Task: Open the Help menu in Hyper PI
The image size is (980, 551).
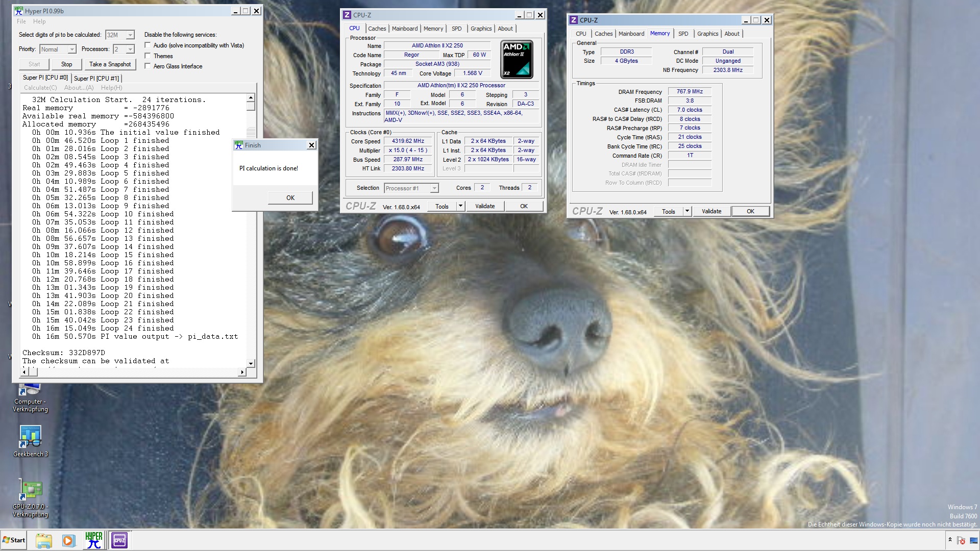Action: click(39, 21)
